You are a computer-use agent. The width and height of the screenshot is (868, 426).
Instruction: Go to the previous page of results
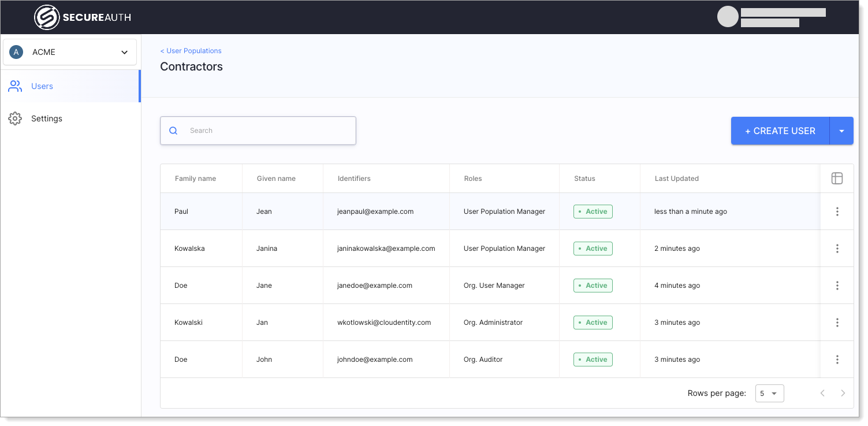[822, 393]
